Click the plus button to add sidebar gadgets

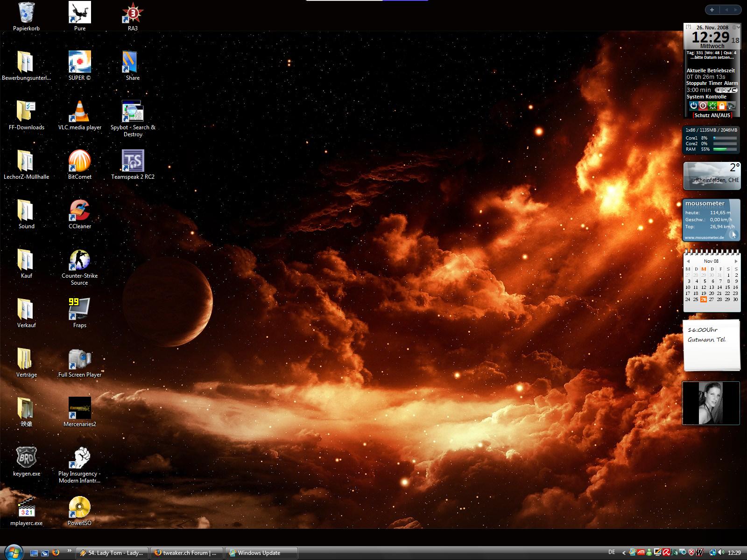(x=712, y=9)
